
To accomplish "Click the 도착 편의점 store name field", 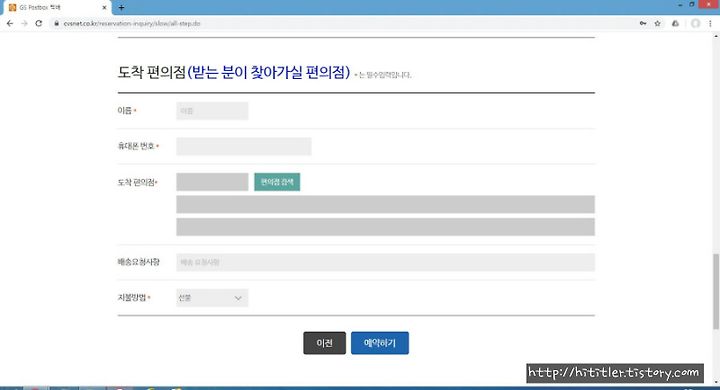I will tap(212, 182).
